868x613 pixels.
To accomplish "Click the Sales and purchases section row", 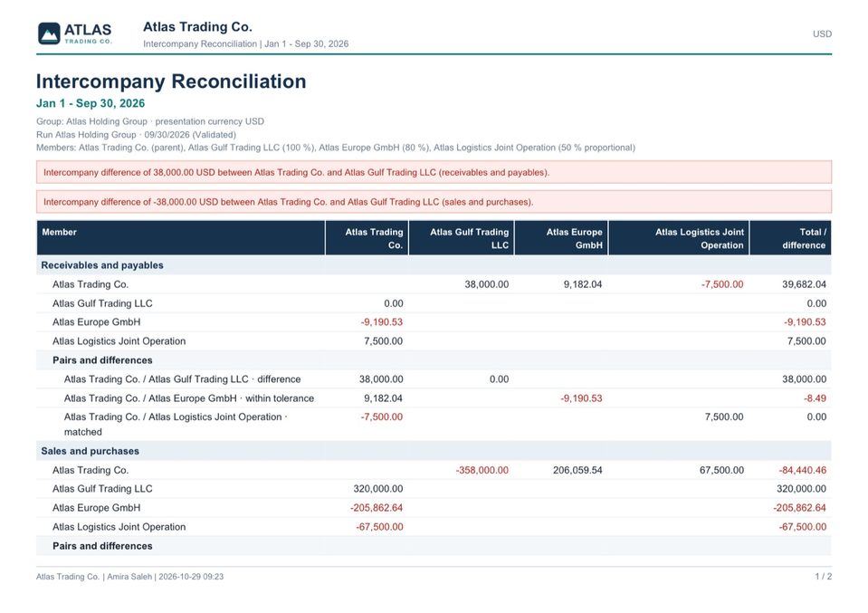I will [x=434, y=451].
